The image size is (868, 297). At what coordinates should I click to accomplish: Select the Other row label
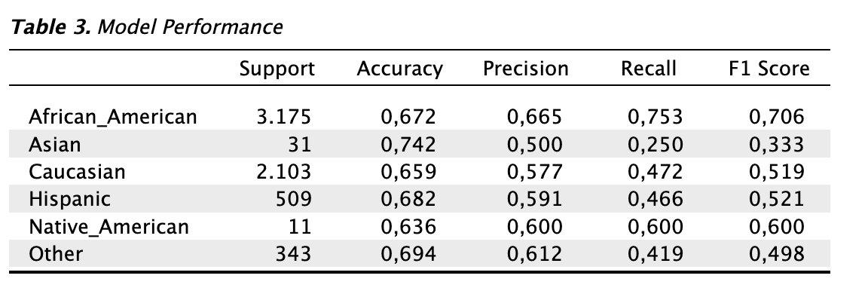coord(55,254)
